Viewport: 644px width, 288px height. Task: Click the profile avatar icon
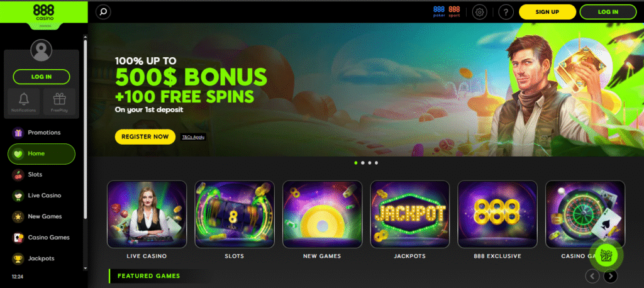pyautogui.click(x=41, y=50)
